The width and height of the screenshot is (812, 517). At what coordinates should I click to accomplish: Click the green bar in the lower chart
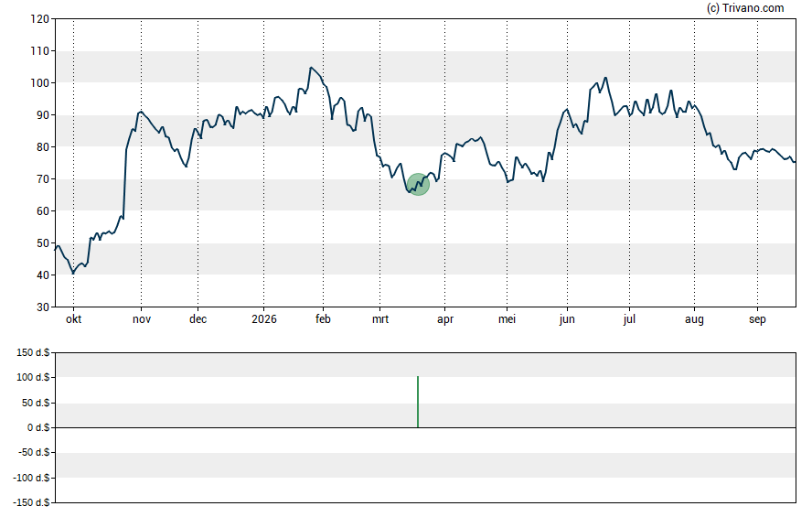(x=418, y=402)
